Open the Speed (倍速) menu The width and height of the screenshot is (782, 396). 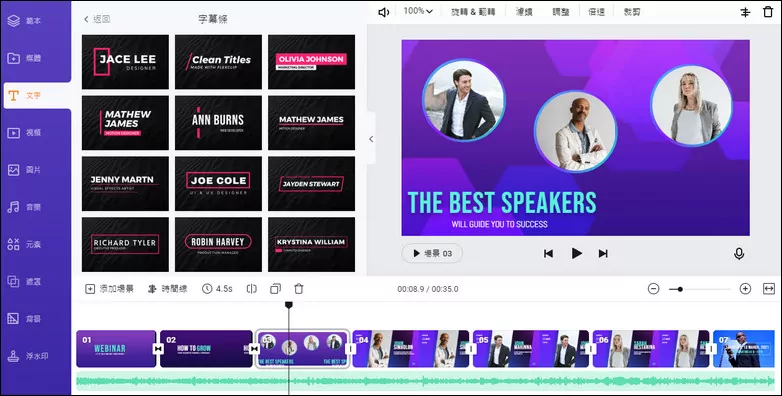tap(596, 11)
